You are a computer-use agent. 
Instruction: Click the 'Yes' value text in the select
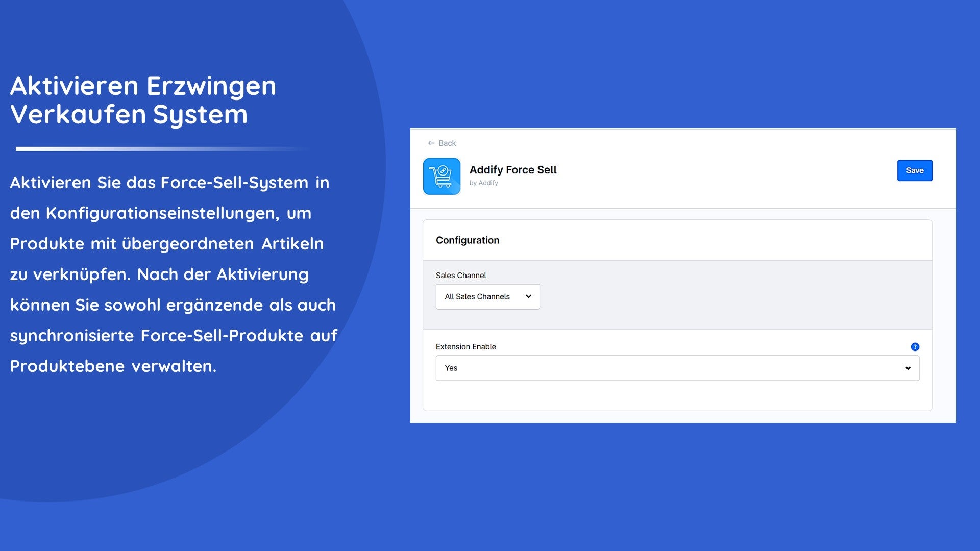pos(451,368)
